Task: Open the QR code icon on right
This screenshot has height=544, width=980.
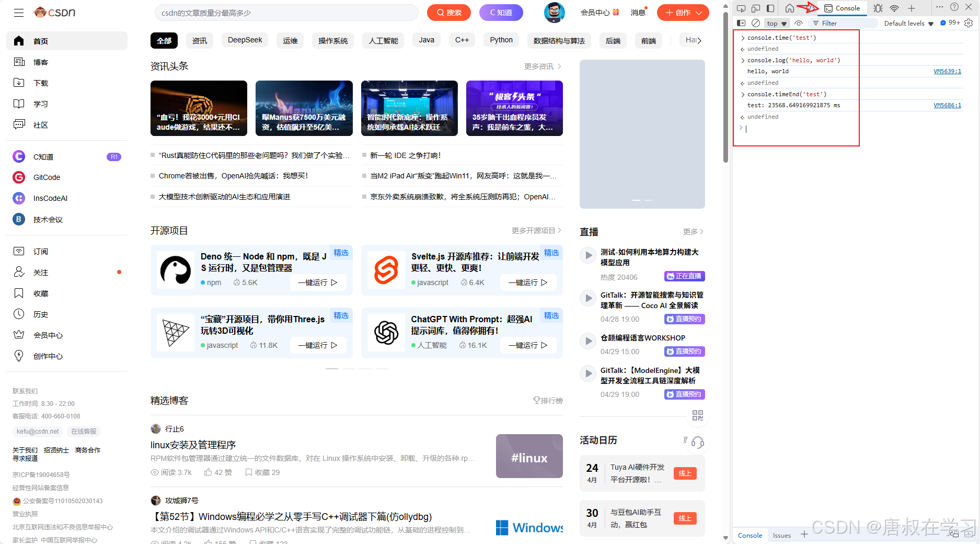Action: (x=697, y=415)
